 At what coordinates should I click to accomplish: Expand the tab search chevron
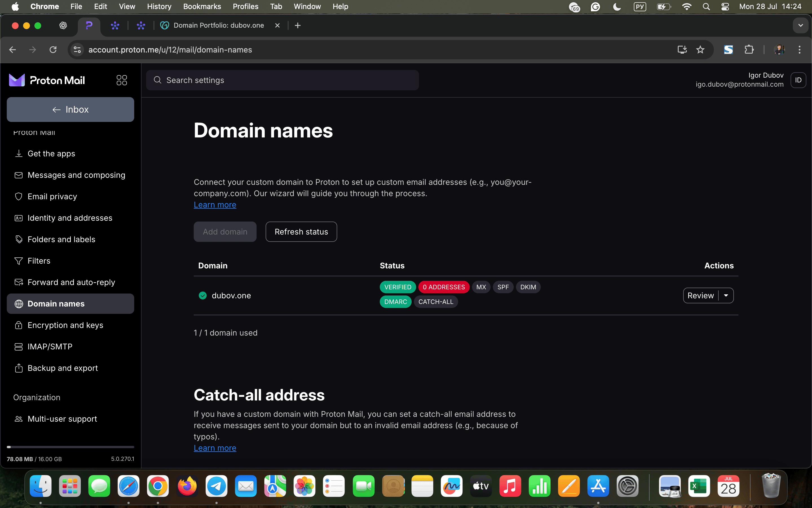pos(801,25)
